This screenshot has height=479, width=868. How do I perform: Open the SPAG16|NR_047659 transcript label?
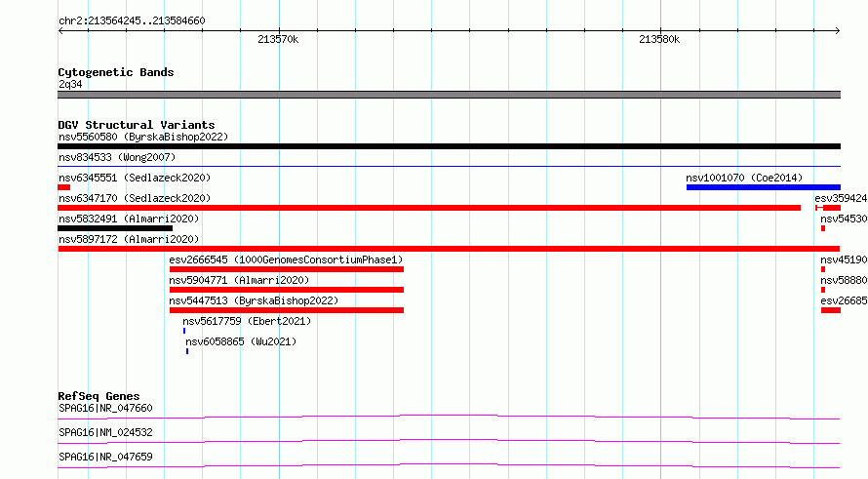coord(105,457)
